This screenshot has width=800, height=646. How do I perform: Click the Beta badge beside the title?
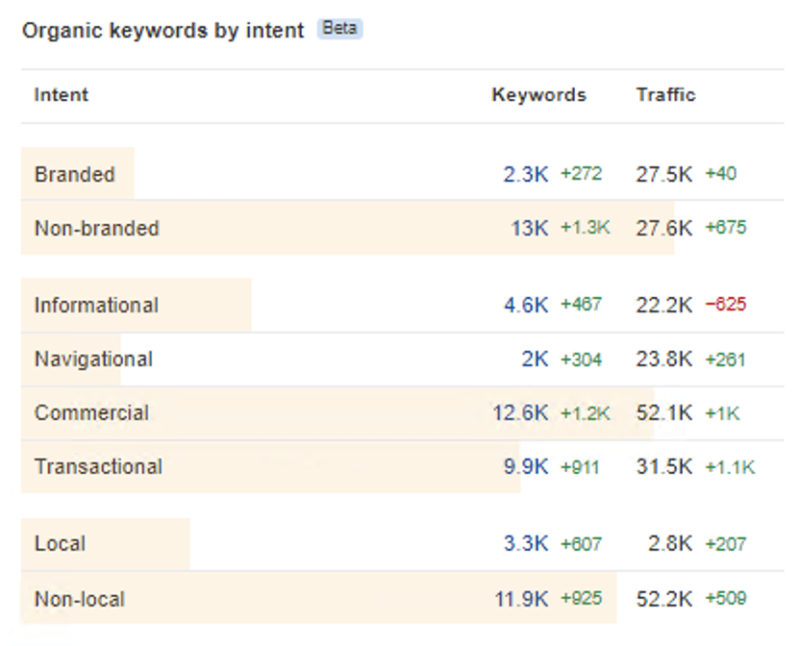pos(340,29)
